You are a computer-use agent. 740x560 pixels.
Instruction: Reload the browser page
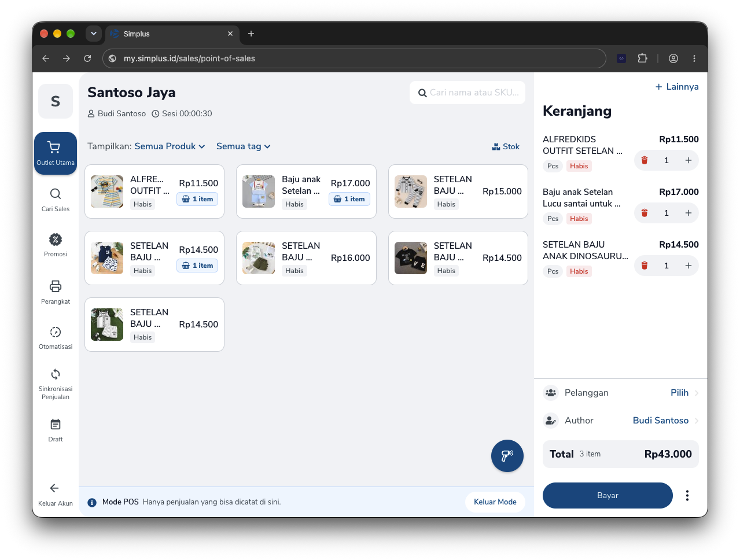(87, 58)
